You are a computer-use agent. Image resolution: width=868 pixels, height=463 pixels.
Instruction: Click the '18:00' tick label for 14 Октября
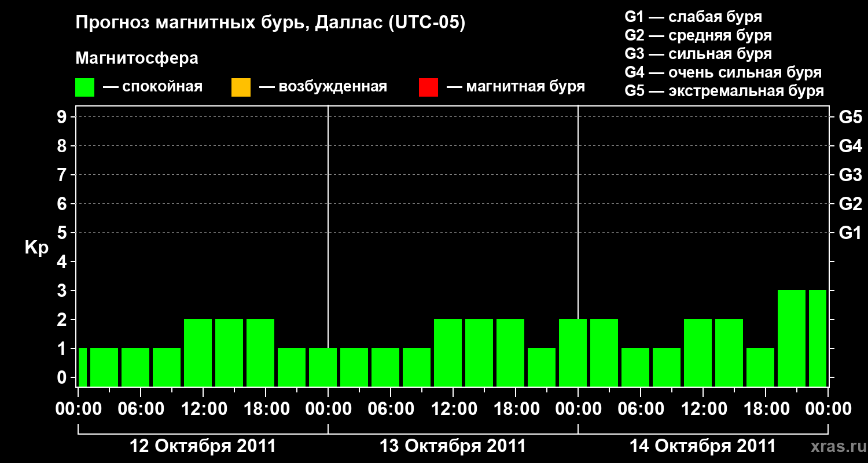[x=766, y=409]
